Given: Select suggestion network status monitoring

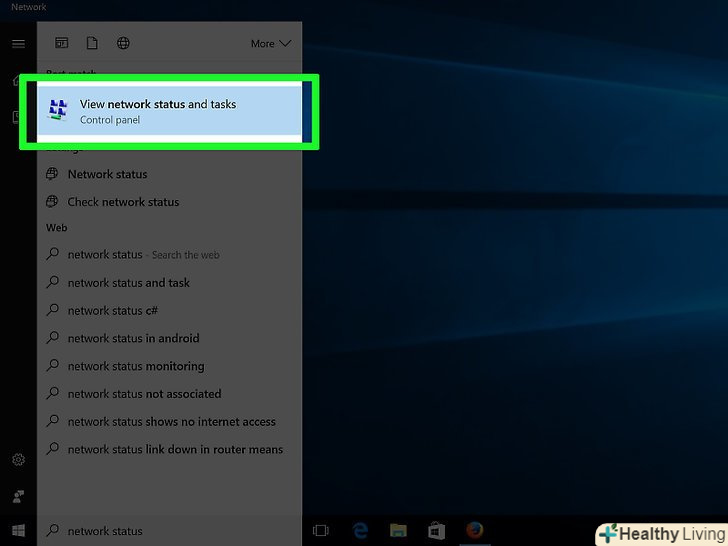Looking at the screenshot, I should pos(135,366).
